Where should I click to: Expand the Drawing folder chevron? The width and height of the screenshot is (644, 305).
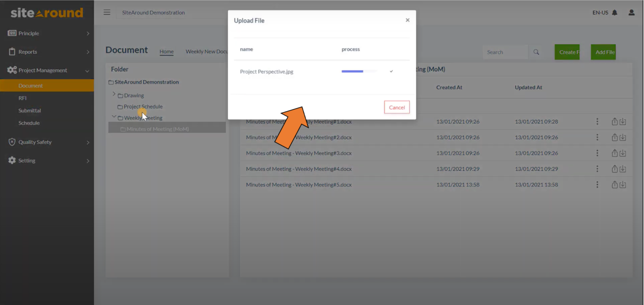point(114,93)
